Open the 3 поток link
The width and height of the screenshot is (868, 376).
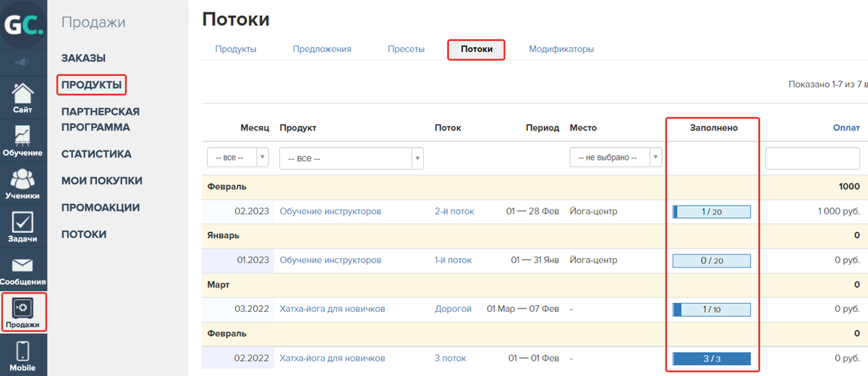pos(451,358)
